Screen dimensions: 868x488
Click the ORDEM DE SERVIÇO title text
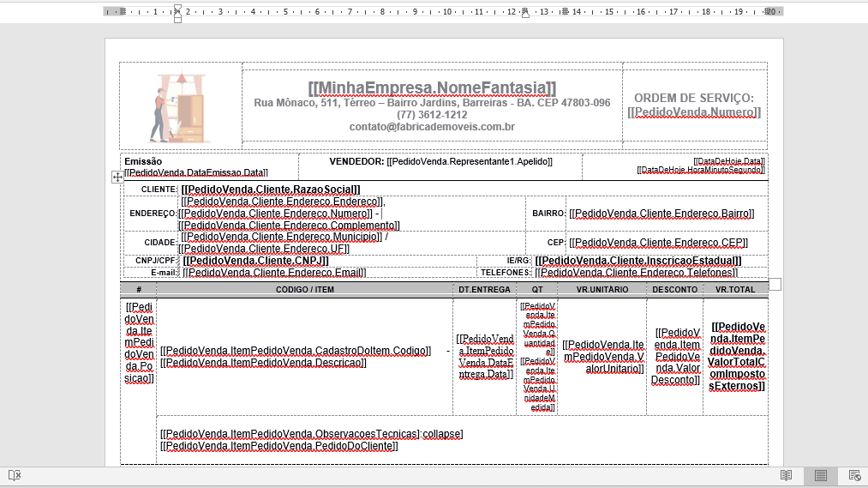pos(693,99)
